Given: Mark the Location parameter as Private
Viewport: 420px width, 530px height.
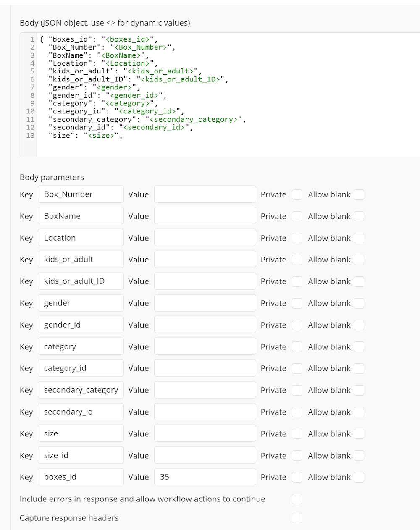Looking at the screenshot, I should pos(297,238).
